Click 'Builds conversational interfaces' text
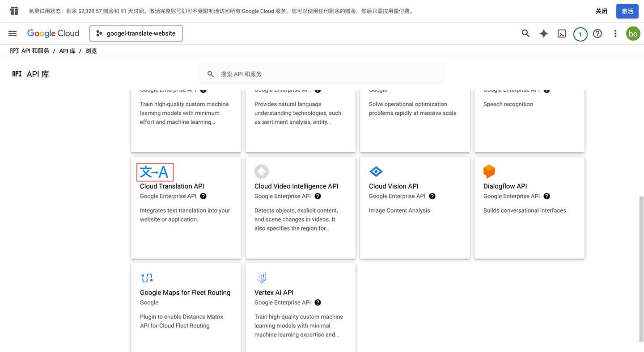The height and width of the screenshot is (352, 644). point(525,210)
